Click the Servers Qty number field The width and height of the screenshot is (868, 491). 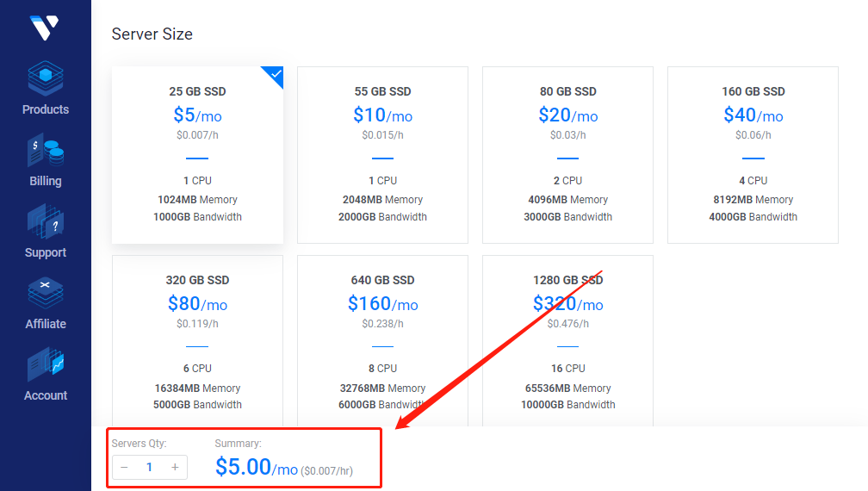[x=149, y=467]
